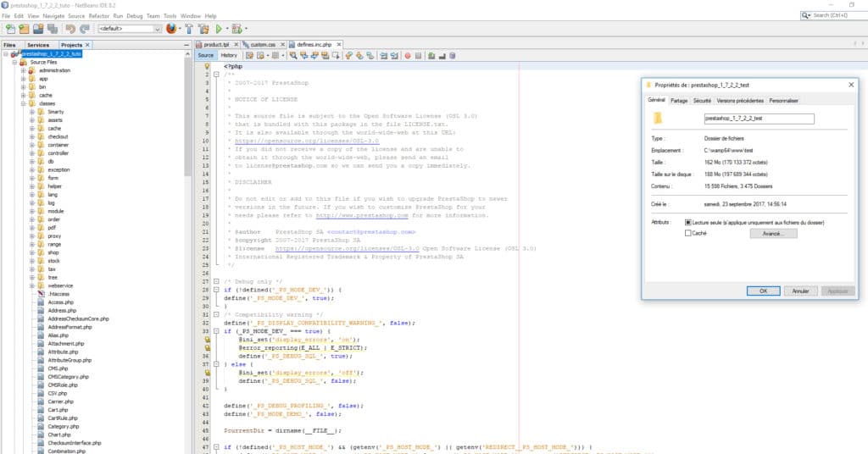Minimize the Projects panel
The width and height of the screenshot is (868, 454).
pos(186,45)
